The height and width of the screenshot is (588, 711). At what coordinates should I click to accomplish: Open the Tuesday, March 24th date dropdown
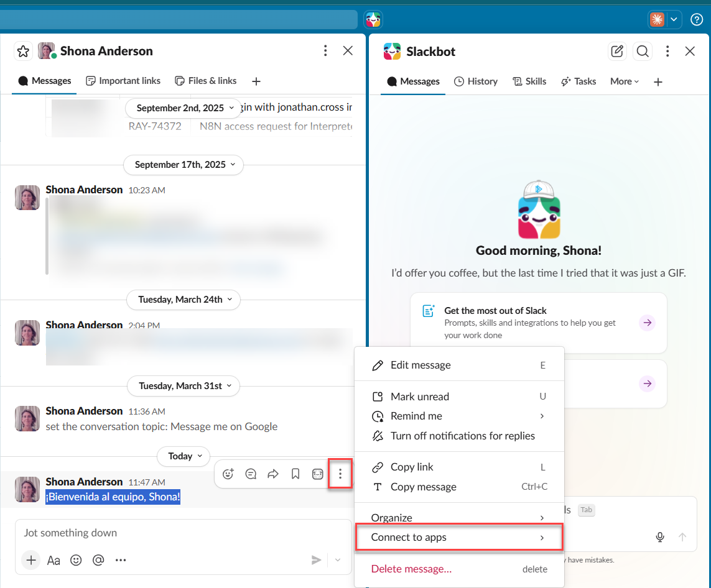point(183,300)
